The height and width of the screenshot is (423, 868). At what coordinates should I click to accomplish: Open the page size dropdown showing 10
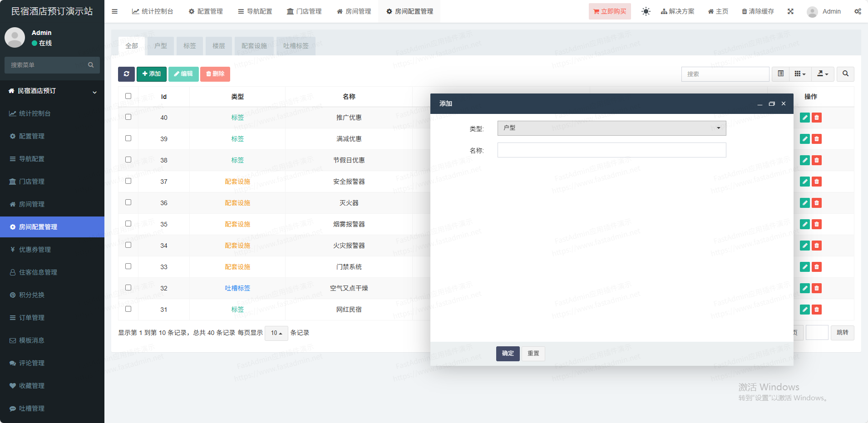[x=276, y=333]
